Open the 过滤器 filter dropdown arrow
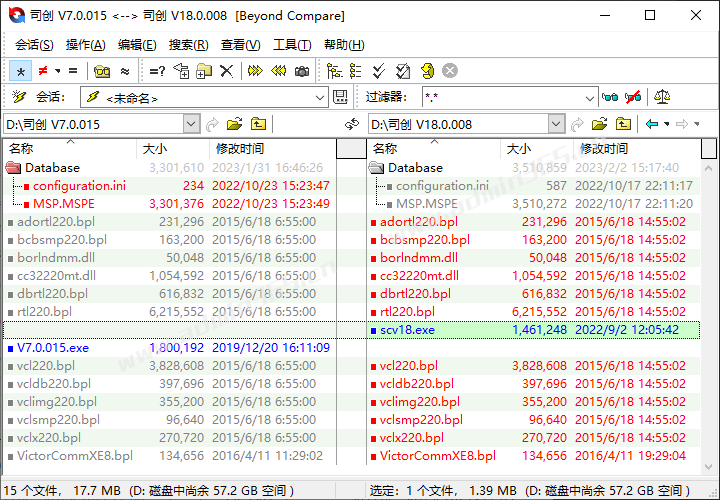This screenshot has width=720, height=500. [x=590, y=98]
